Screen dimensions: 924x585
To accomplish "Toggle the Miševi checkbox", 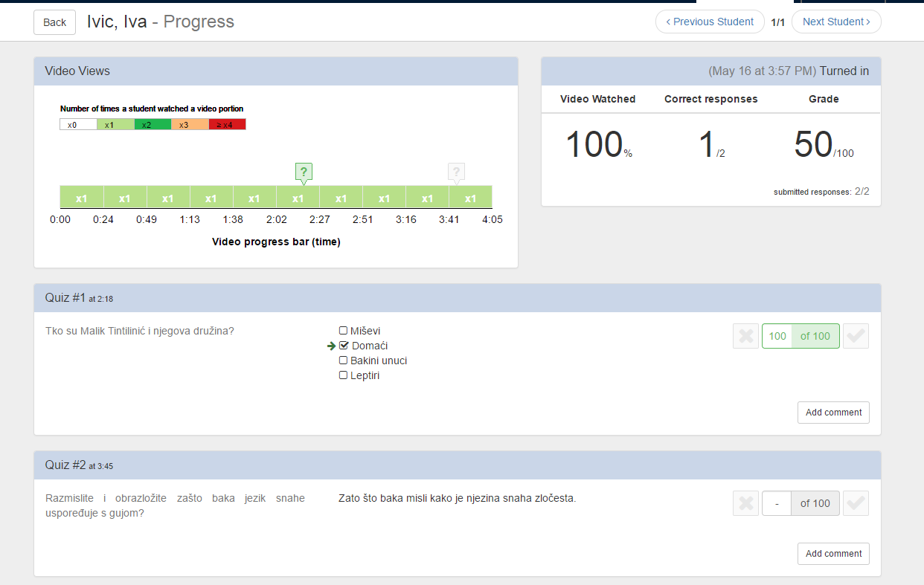I will coord(343,331).
